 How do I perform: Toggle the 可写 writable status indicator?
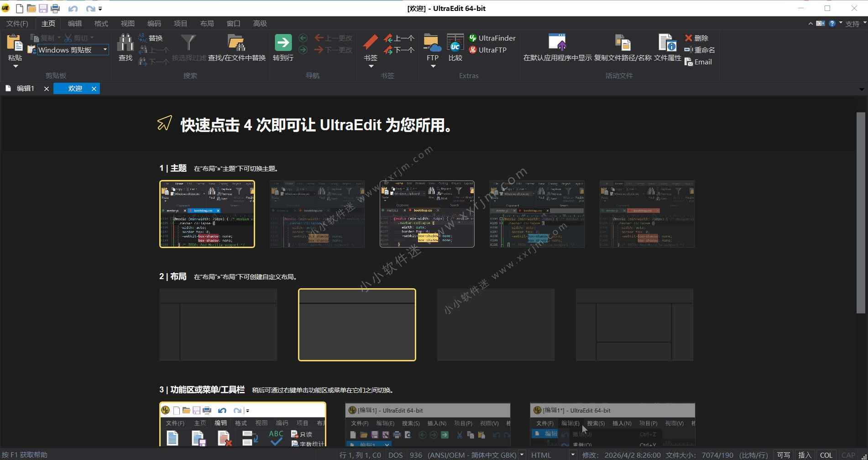tap(784, 455)
